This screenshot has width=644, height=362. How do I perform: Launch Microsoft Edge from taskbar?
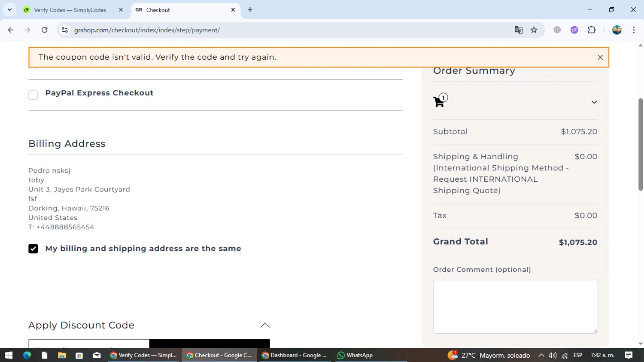[27, 355]
